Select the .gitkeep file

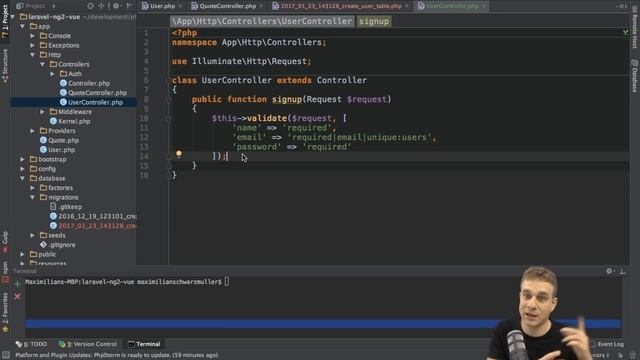point(66,207)
